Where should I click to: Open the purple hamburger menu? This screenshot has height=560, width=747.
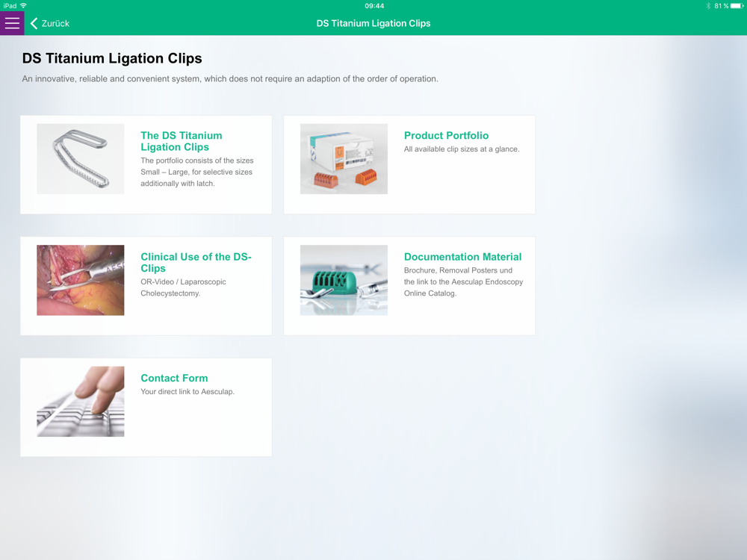tap(12, 23)
